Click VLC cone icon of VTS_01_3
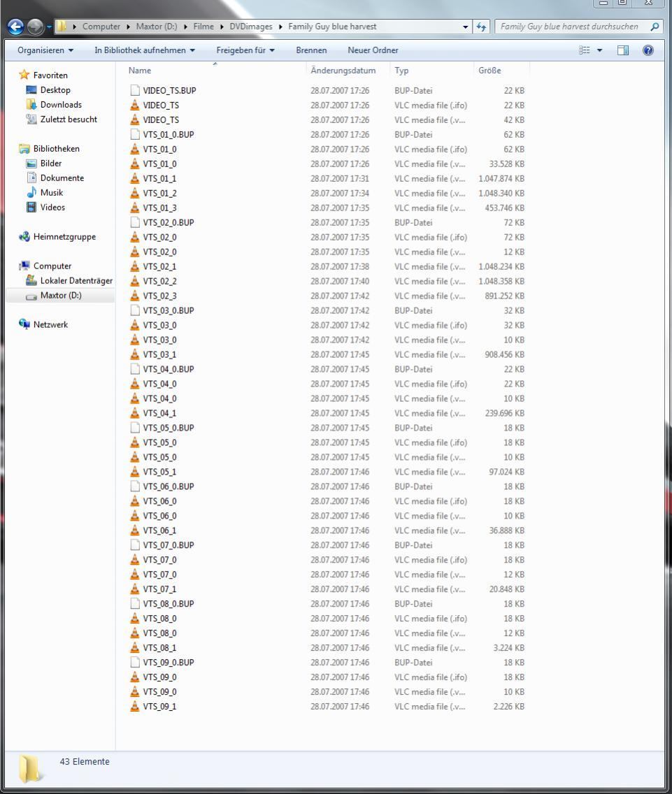 134,208
